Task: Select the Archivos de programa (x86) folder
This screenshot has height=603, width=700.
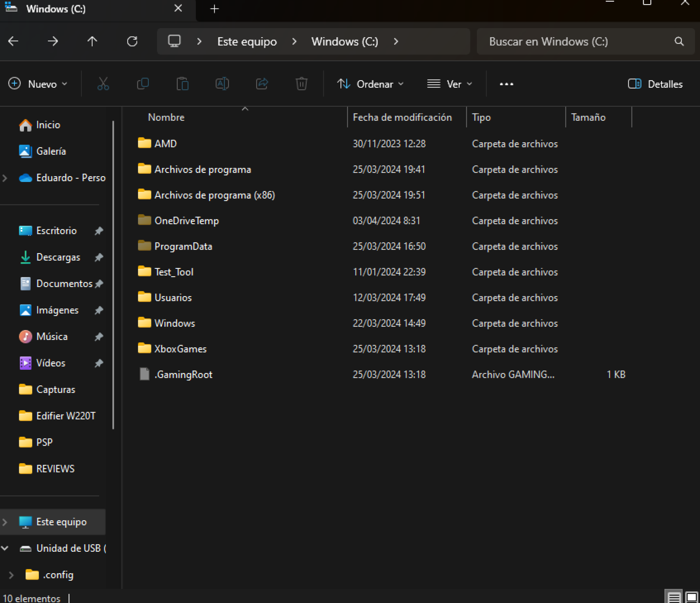Action: coord(215,195)
